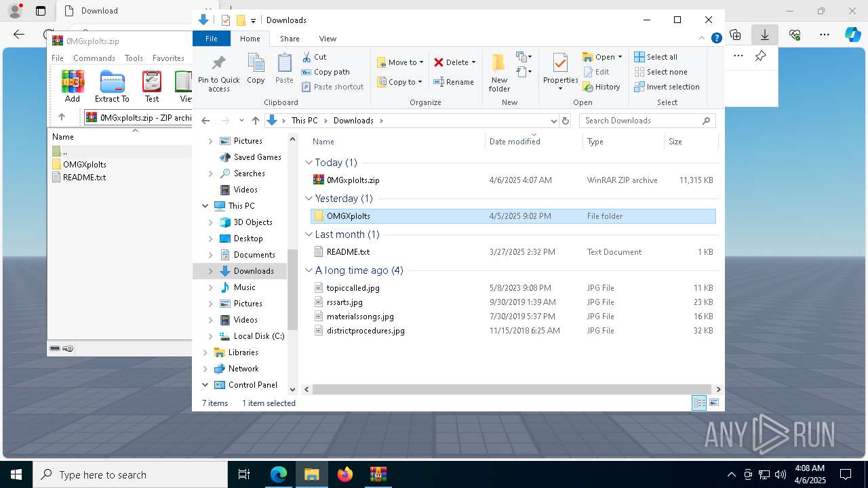Create a New folder from the ribbon
This screenshot has width=868, height=488.
pyautogui.click(x=499, y=73)
